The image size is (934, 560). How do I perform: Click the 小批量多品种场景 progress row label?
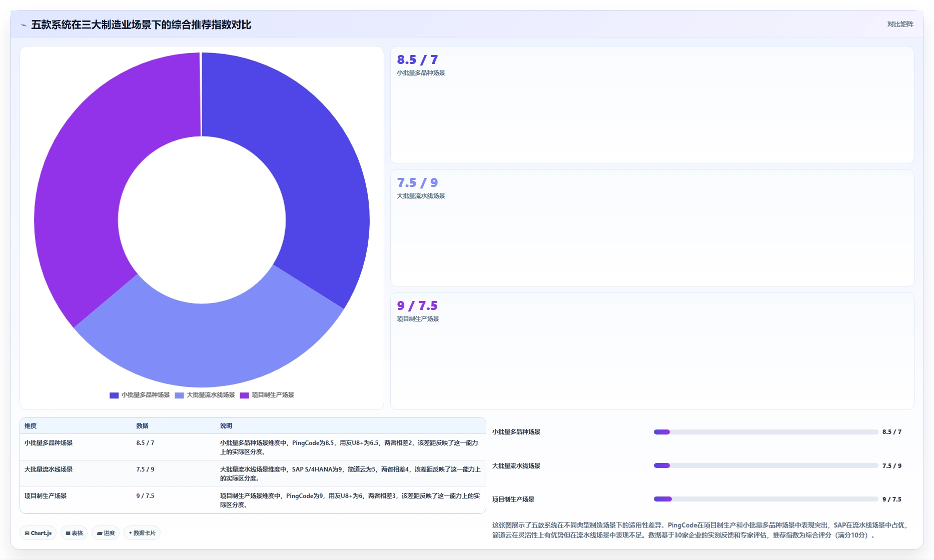[516, 432]
